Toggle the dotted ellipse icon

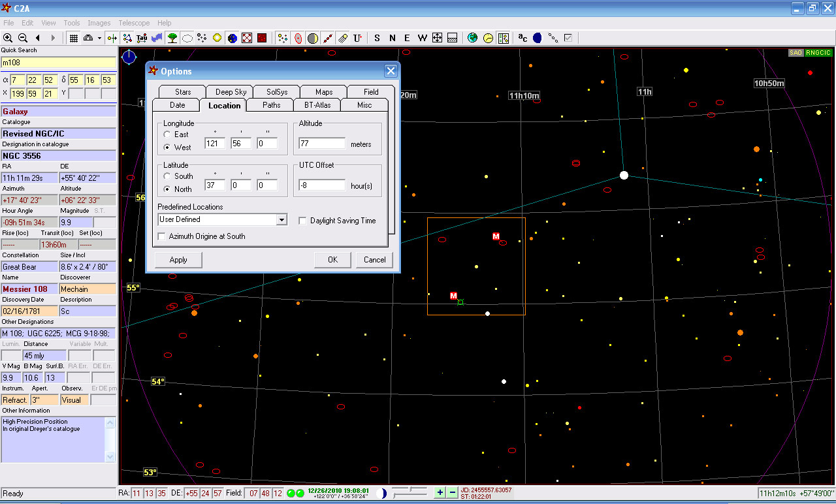pos(187,38)
